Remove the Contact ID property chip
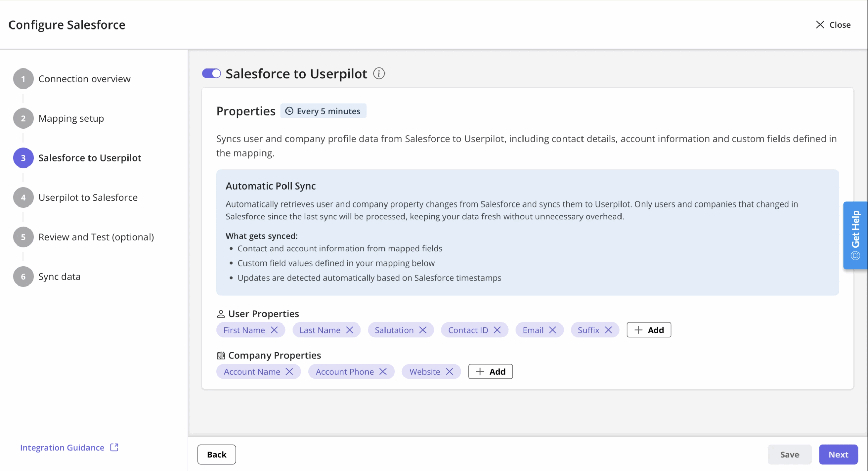The height and width of the screenshot is (471, 868). click(x=497, y=330)
